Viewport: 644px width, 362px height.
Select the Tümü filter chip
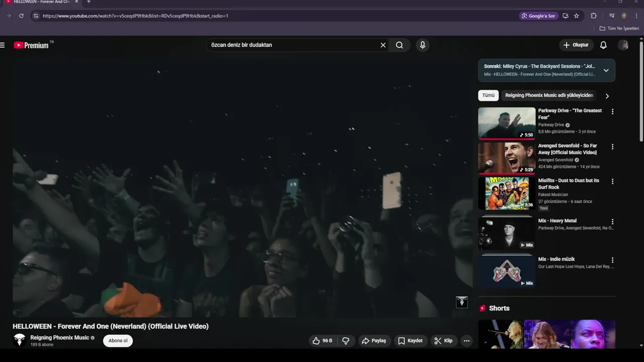coord(488,96)
